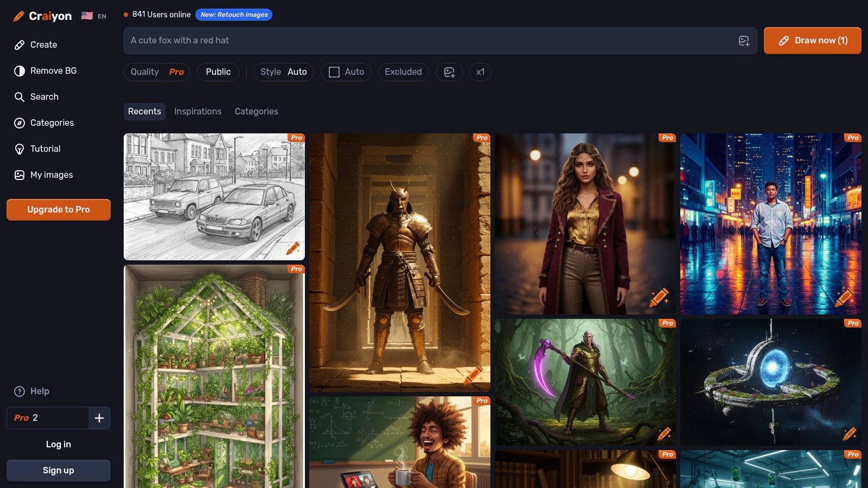Expand the x1 image count selector
This screenshot has width=868, height=488.
pyautogui.click(x=480, y=72)
